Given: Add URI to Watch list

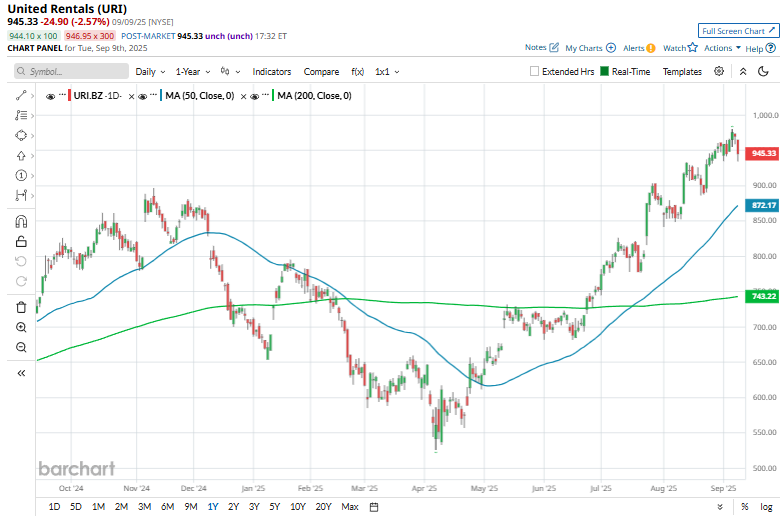Looking at the screenshot, I should pos(680,48).
